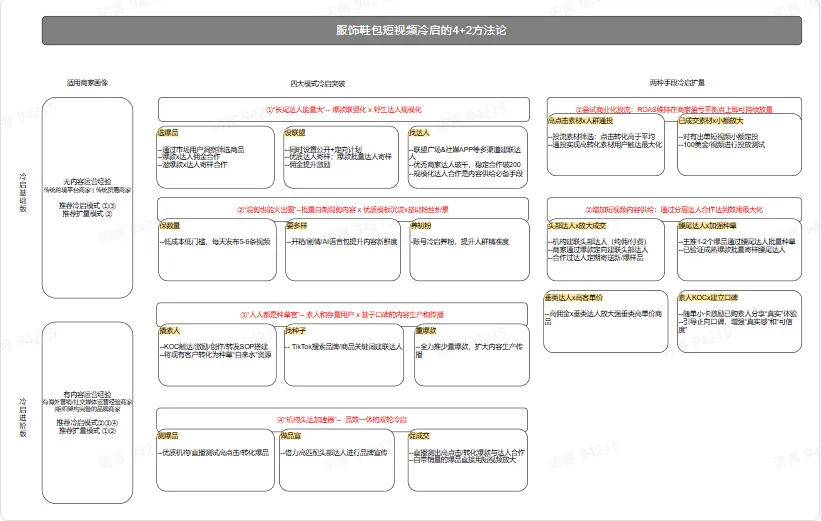The width and height of the screenshot is (821, 521).
Task: Select the 找种子 box label
Action: pos(296,331)
